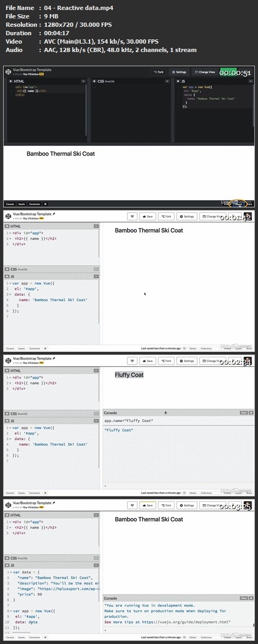
Task: Click keyboard shortcut icon in 00:00:51 frame footer
Action: tap(46, 204)
